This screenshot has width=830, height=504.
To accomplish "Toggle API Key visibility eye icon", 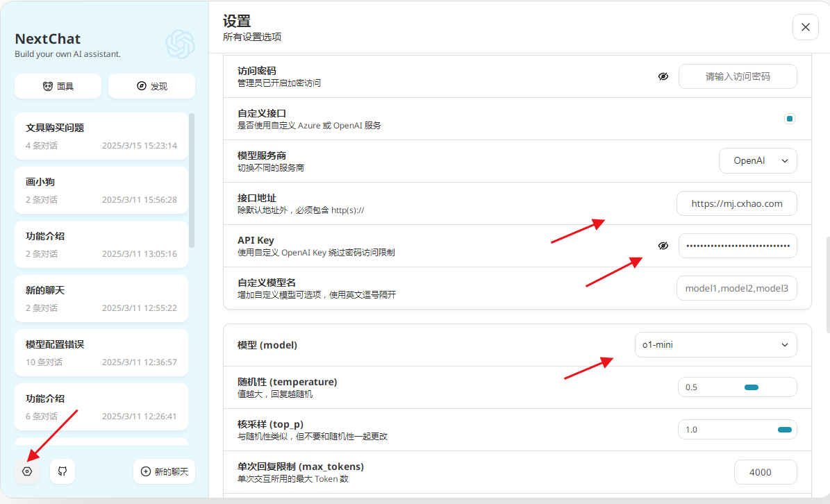I will [x=663, y=246].
